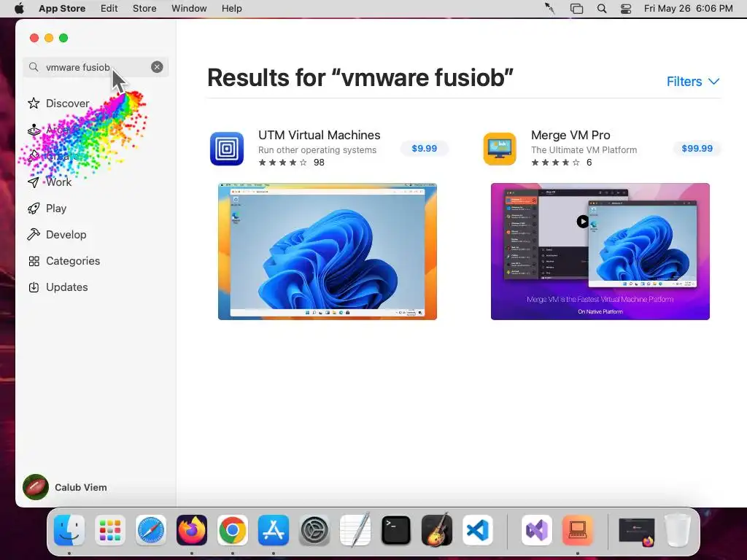Open Control Center in menu bar
Screen dimensions: 747x560
626,9
